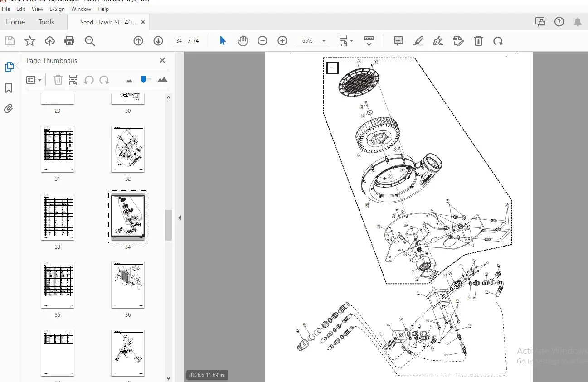Viewport: 588px width, 382px height.
Task: Switch to the Tools tab
Action: coord(46,22)
